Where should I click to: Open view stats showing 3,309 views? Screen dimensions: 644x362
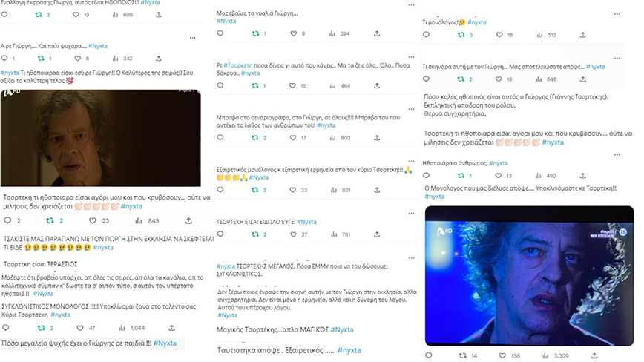545,355
